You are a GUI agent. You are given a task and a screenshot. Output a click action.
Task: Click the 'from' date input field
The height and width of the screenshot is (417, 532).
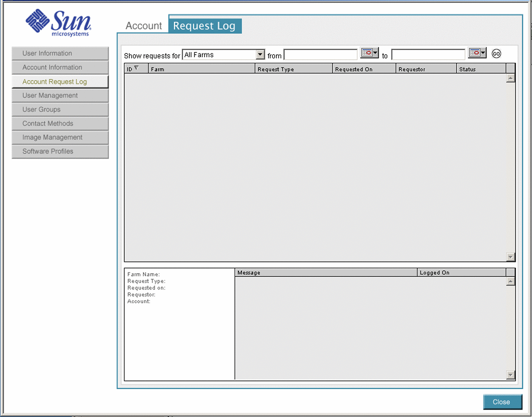point(320,55)
